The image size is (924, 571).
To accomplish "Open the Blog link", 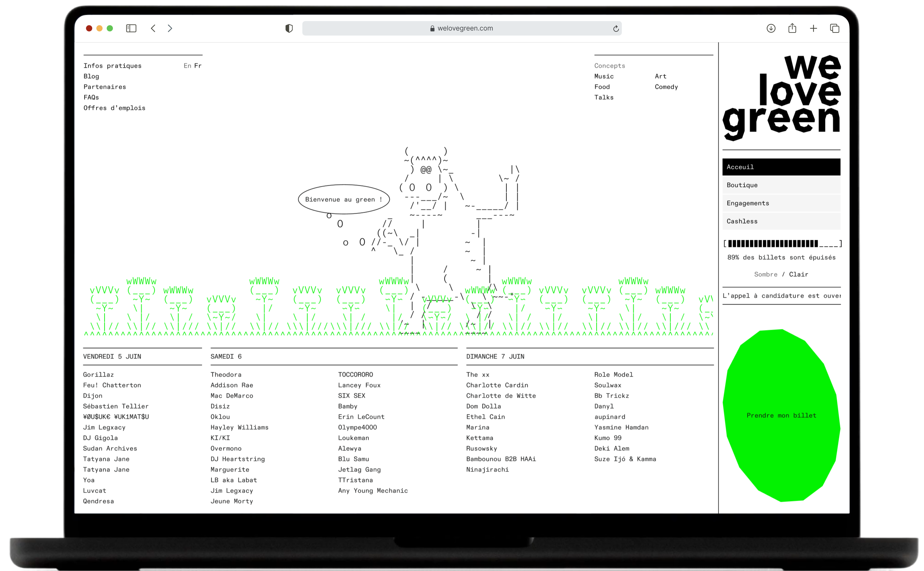I will point(91,76).
